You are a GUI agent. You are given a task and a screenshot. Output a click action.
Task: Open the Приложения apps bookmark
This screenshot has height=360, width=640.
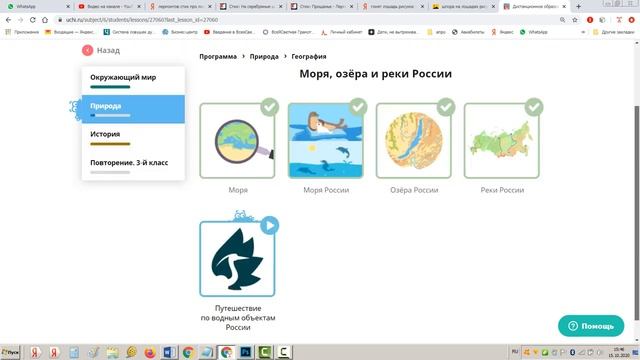[x=22, y=32]
